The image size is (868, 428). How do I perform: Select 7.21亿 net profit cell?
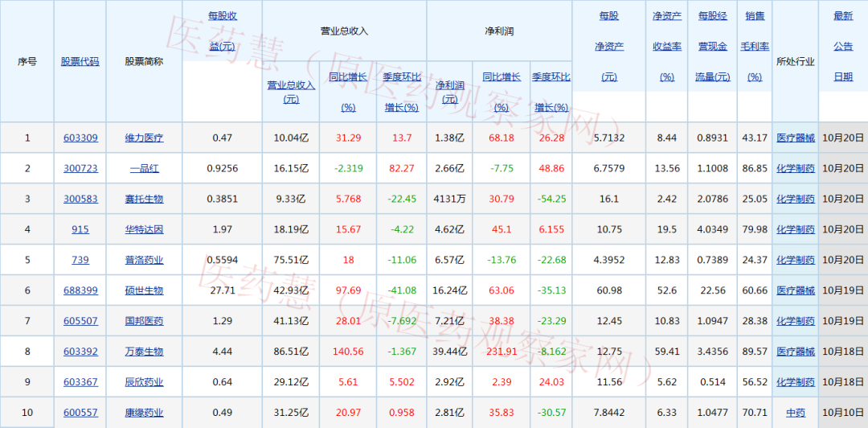tap(449, 320)
